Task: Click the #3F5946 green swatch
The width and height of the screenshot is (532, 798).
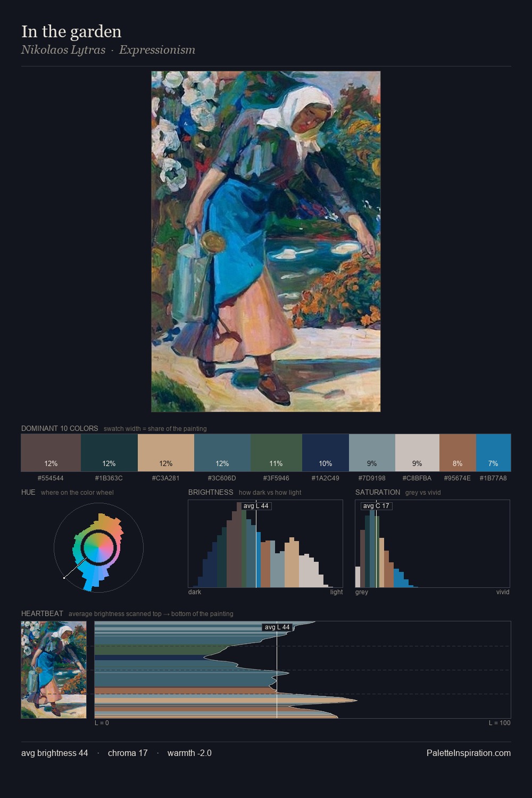Action: coord(276,453)
